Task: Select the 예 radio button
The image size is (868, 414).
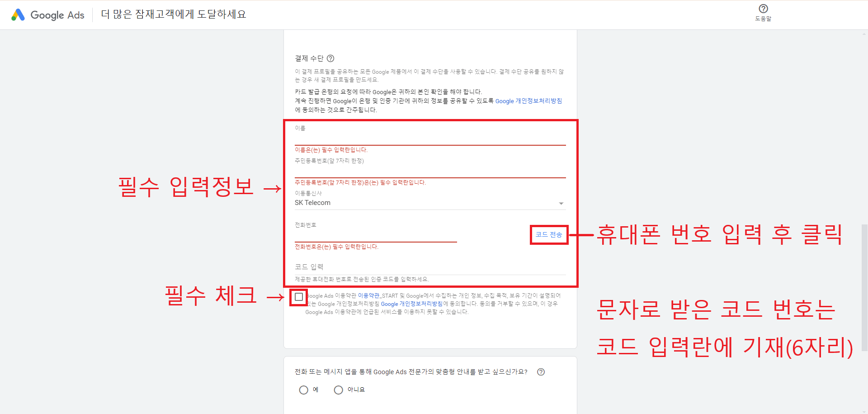Action: coord(303,390)
